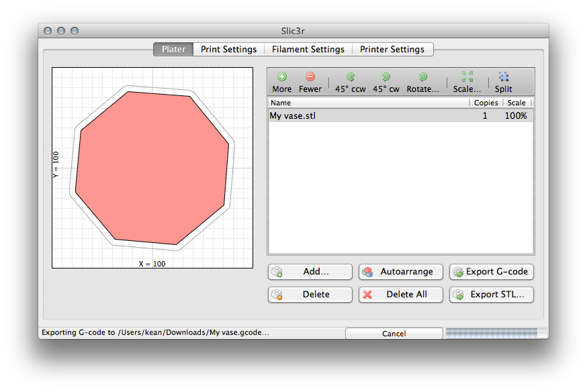587x392 pixels.
Task: Go to the Printer Settings tab
Action: point(392,49)
